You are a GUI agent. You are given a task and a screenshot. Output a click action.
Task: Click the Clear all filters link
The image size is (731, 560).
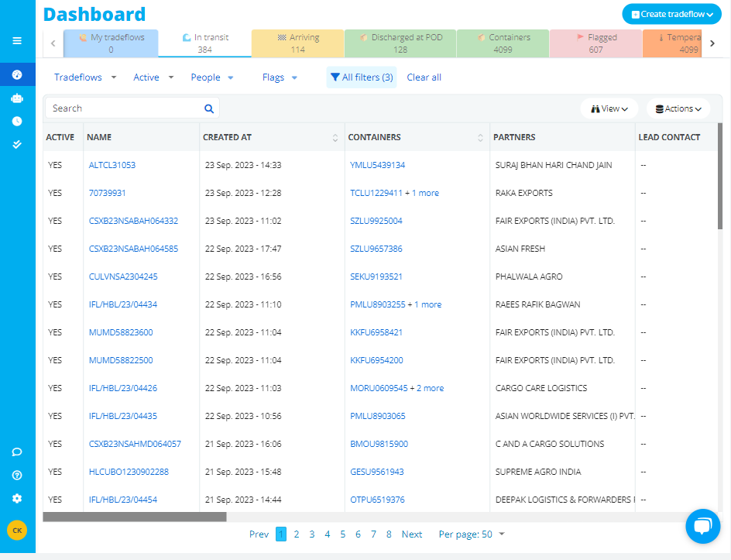pyautogui.click(x=424, y=77)
